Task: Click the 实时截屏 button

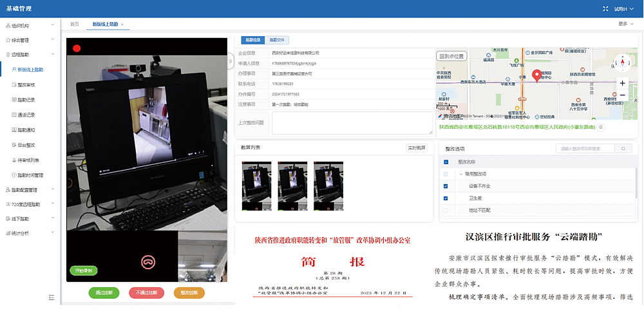Action: click(416, 148)
